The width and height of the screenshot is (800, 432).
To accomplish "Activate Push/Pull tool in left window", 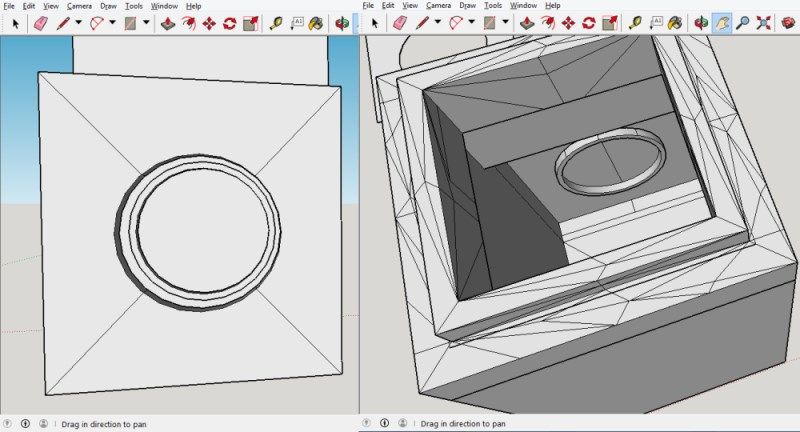I will [x=168, y=23].
